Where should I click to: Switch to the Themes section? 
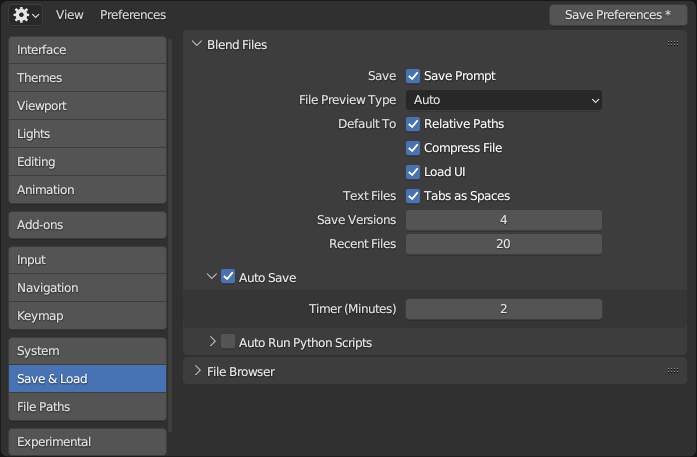[88, 78]
